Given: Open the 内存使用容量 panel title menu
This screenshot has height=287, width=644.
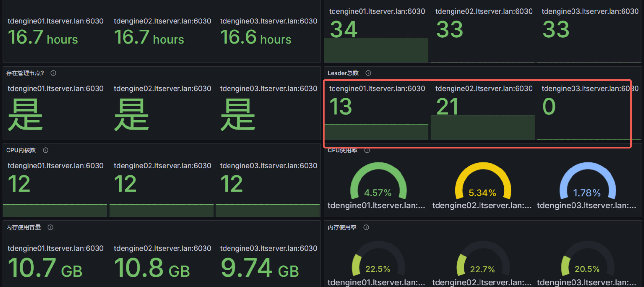Looking at the screenshot, I should [x=23, y=227].
